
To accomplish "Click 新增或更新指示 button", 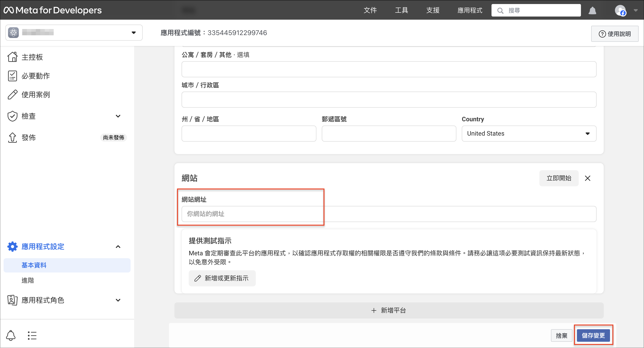I will click(222, 278).
